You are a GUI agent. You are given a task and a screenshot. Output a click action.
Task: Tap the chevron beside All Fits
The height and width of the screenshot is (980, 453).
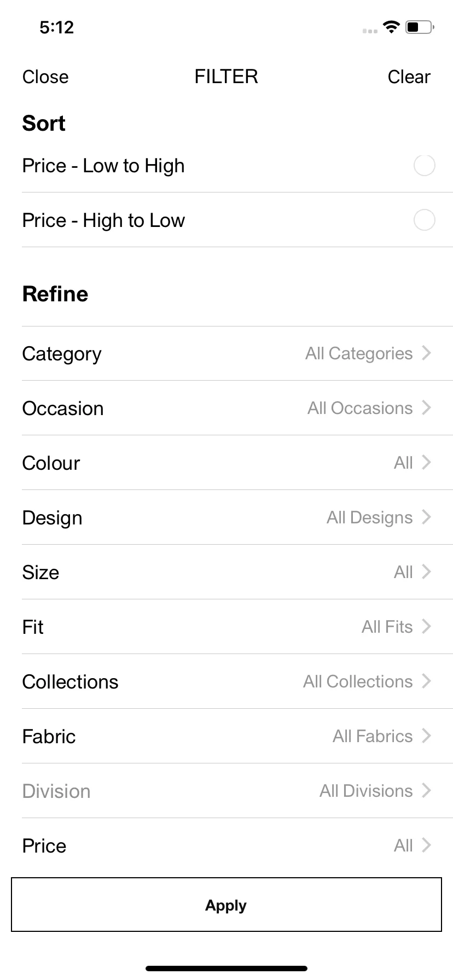427,627
